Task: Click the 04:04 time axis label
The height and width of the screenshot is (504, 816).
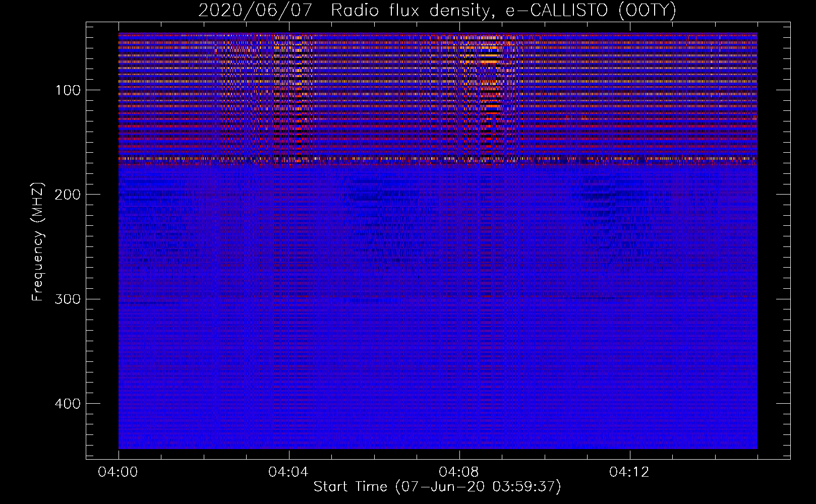Action: point(289,472)
